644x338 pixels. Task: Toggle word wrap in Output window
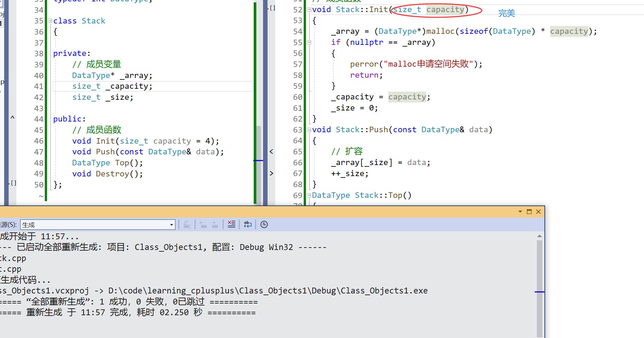point(248,225)
